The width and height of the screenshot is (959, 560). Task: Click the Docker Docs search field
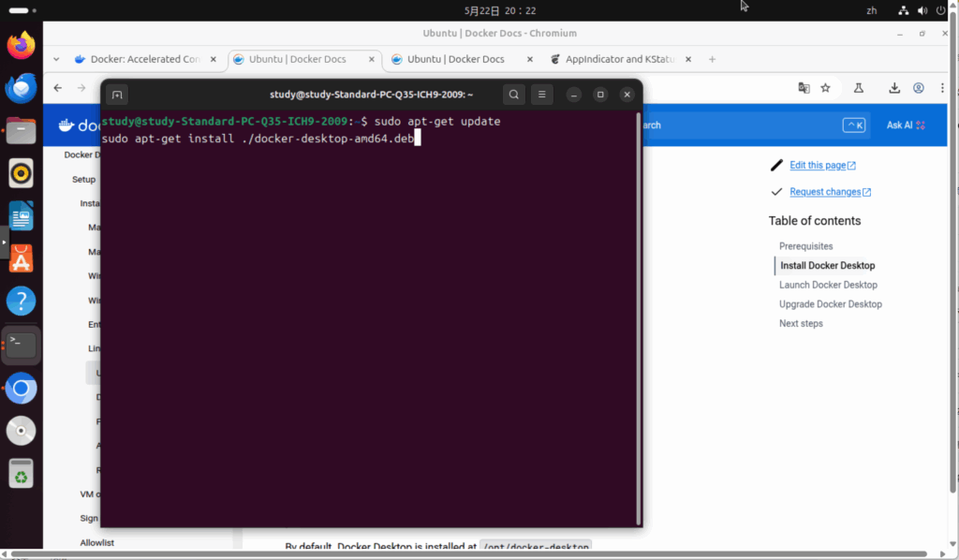(756, 125)
